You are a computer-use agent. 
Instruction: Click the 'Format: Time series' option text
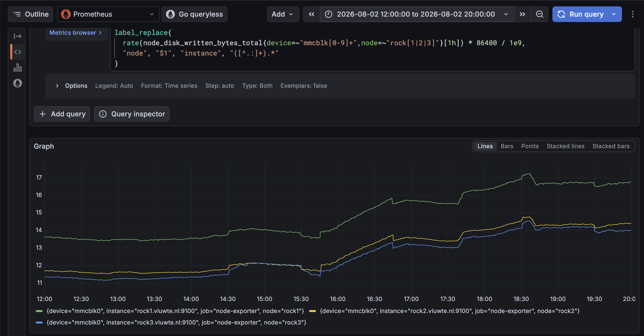click(169, 86)
